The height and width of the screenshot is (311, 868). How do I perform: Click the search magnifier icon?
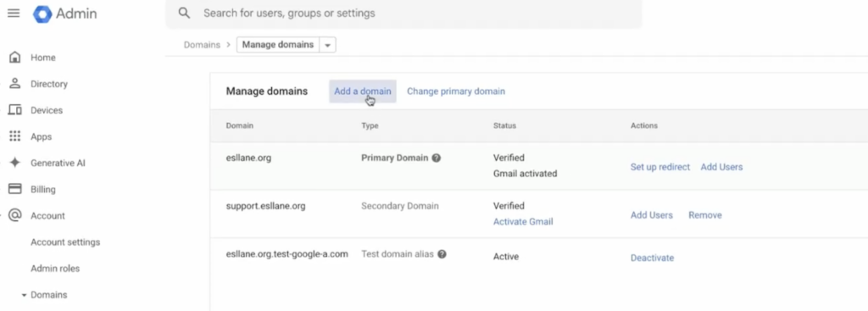pyautogui.click(x=184, y=13)
